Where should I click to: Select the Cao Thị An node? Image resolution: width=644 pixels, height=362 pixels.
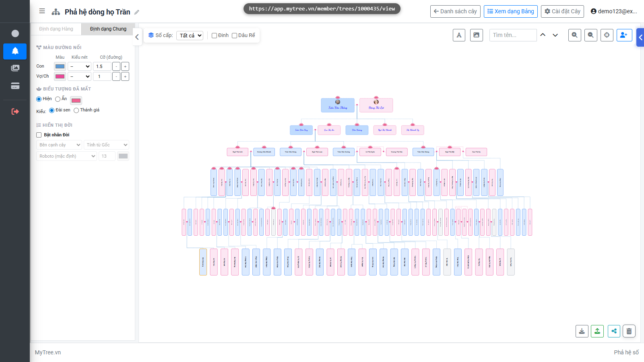pos(329,130)
